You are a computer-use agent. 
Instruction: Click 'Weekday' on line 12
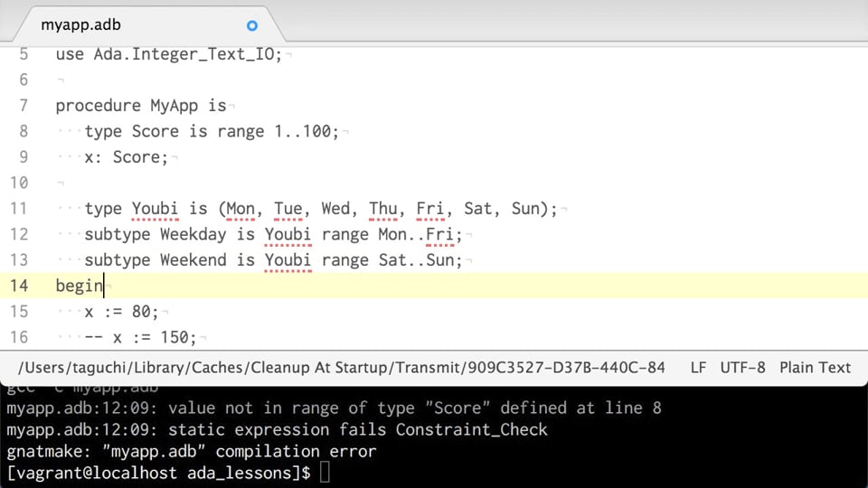(x=193, y=234)
